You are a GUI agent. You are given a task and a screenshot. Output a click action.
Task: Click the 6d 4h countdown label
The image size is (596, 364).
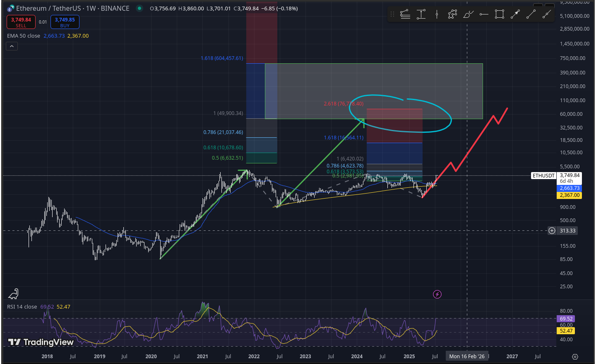coord(567,181)
